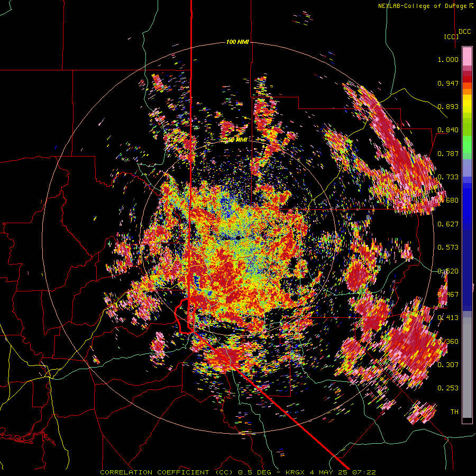
Task: Click the 0.947 color scale label
Action: tap(448, 83)
